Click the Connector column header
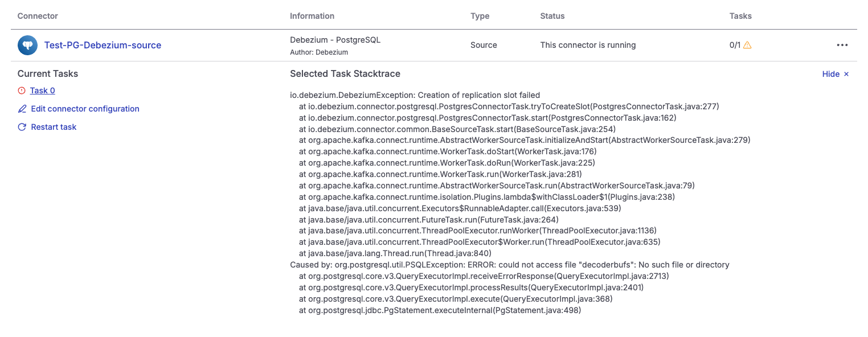This screenshot has width=868, height=337. click(x=38, y=16)
